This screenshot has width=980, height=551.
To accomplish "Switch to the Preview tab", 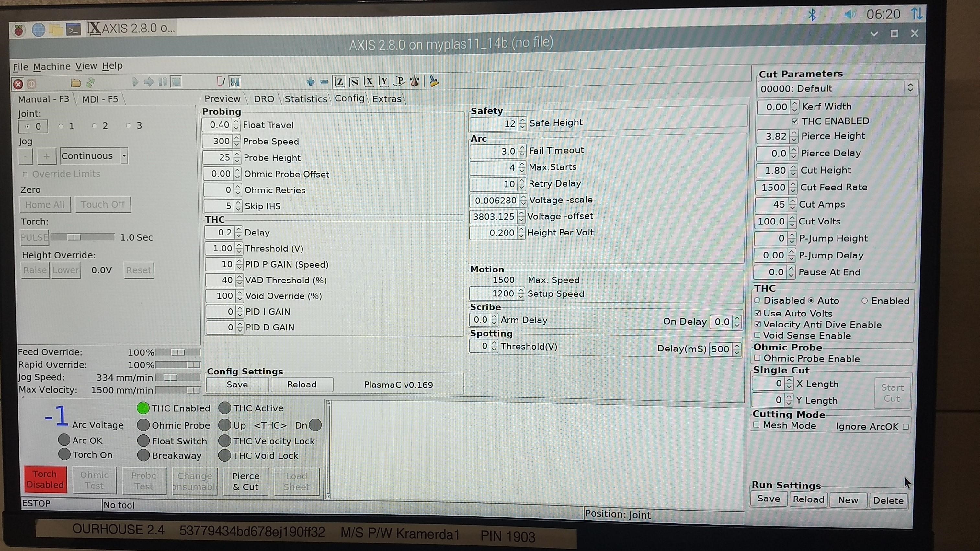I will click(x=222, y=99).
